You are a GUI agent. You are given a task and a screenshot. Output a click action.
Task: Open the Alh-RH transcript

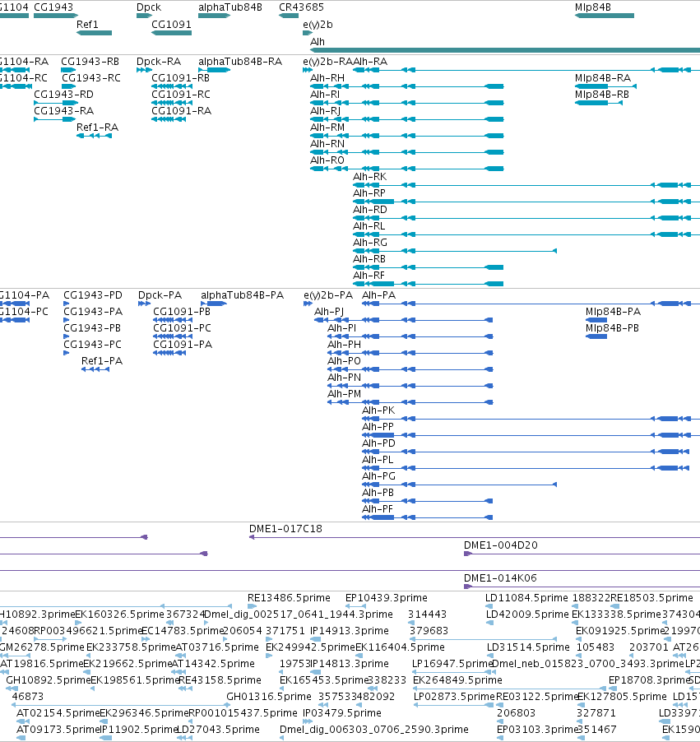(x=407, y=86)
